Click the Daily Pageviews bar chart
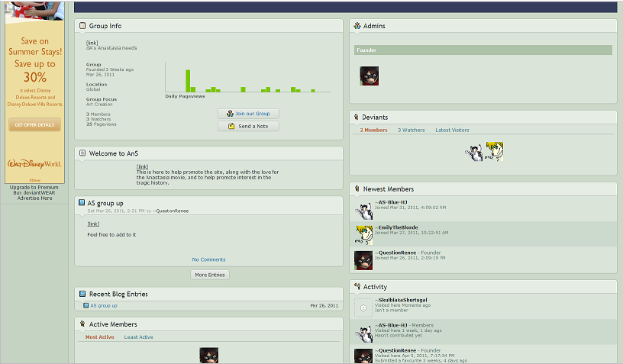This screenshot has height=364, width=623. [248, 77]
